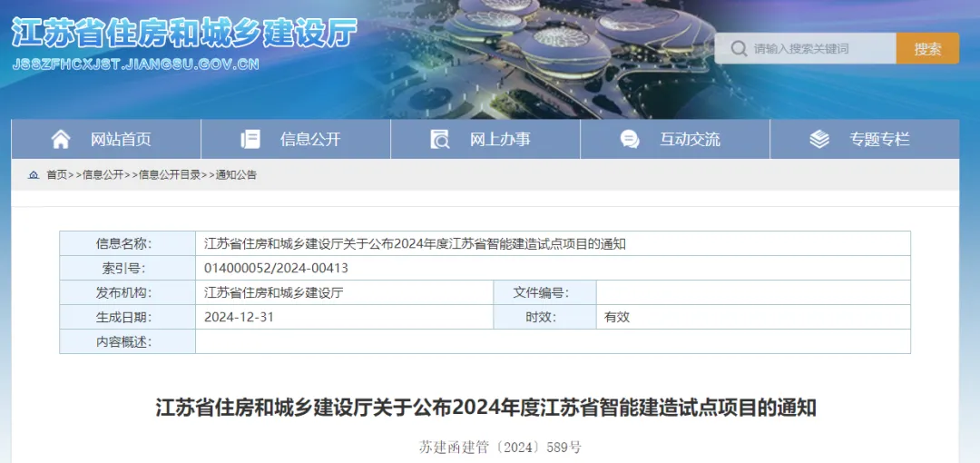Click the 信息名称 label cell
This screenshot has height=463, width=980.
[x=128, y=243]
